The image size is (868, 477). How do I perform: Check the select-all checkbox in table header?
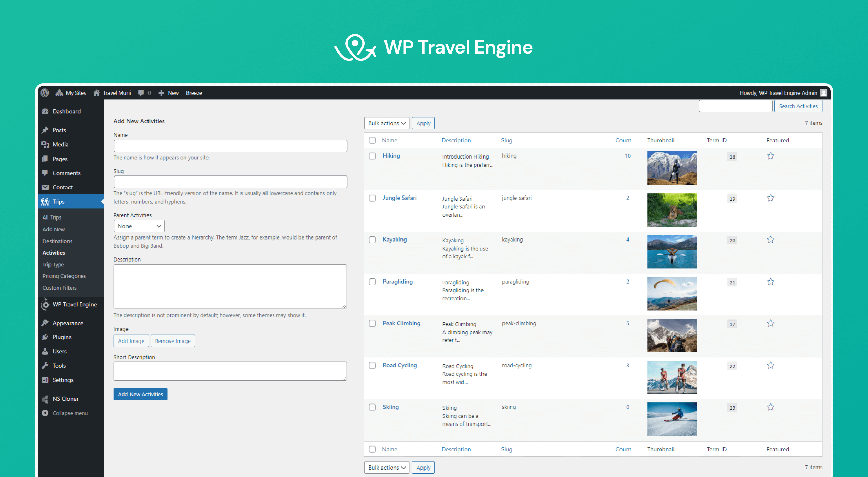pyautogui.click(x=372, y=140)
